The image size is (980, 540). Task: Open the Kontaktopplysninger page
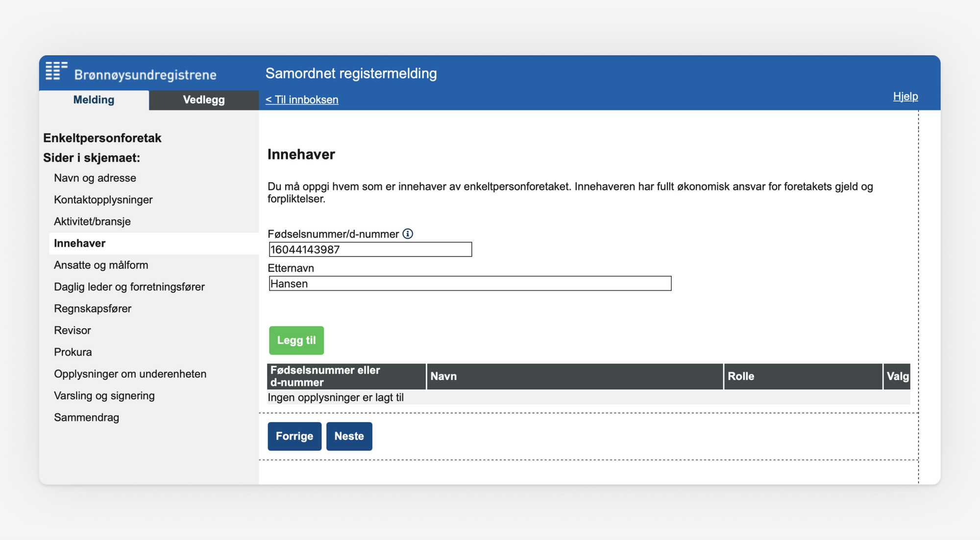coord(103,200)
